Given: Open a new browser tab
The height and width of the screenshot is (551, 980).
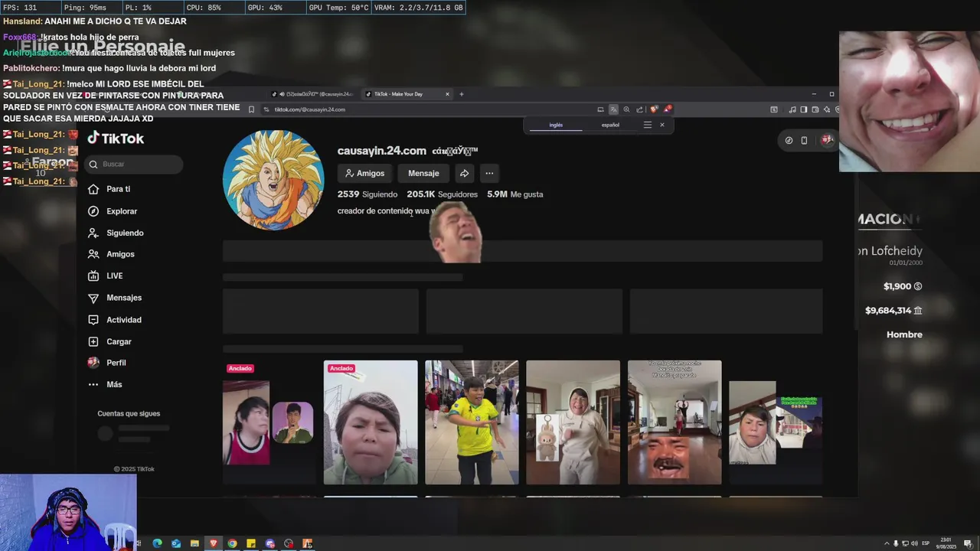Looking at the screenshot, I should 461,94.
